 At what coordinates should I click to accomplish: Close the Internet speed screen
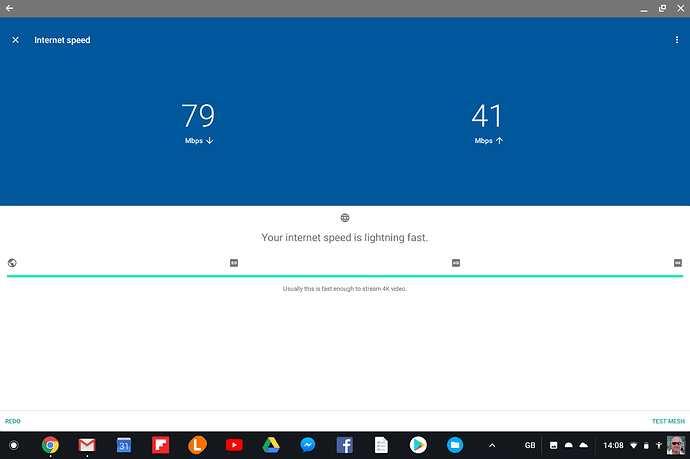click(x=15, y=40)
